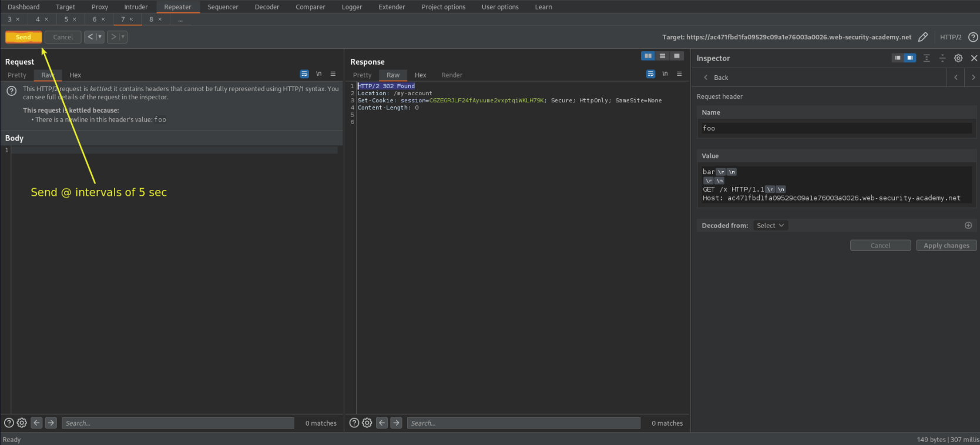
Task: Select stacked top/bottom layout
Action: pos(663,56)
